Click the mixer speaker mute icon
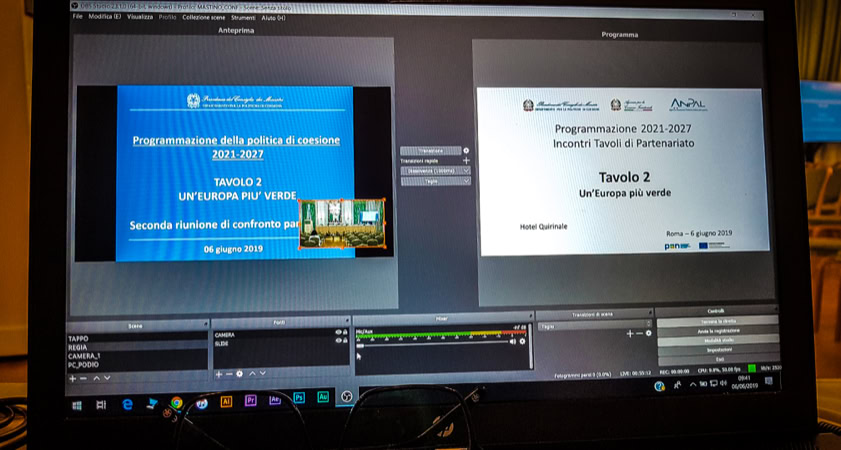This screenshot has width=841, height=450. [x=513, y=341]
